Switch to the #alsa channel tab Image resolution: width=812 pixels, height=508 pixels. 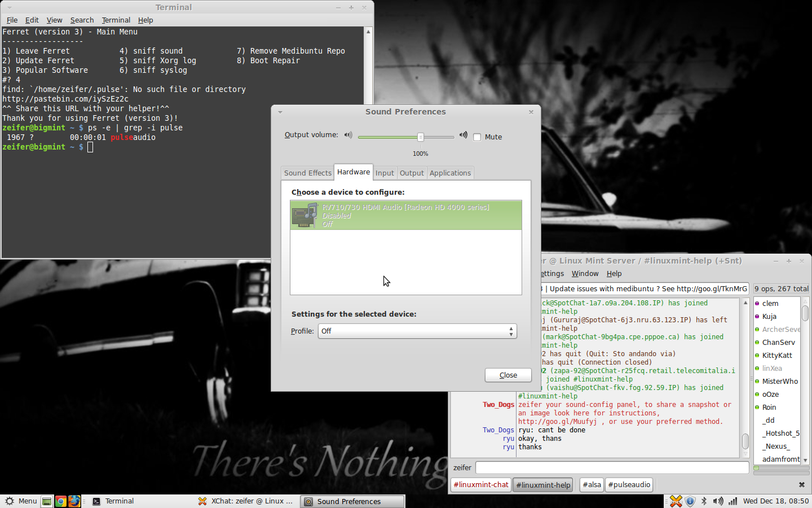(592, 484)
